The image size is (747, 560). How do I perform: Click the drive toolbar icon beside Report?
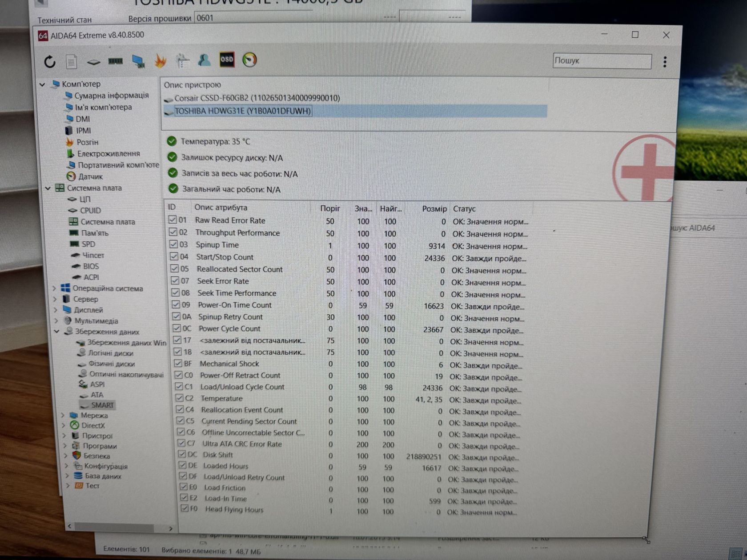click(93, 62)
